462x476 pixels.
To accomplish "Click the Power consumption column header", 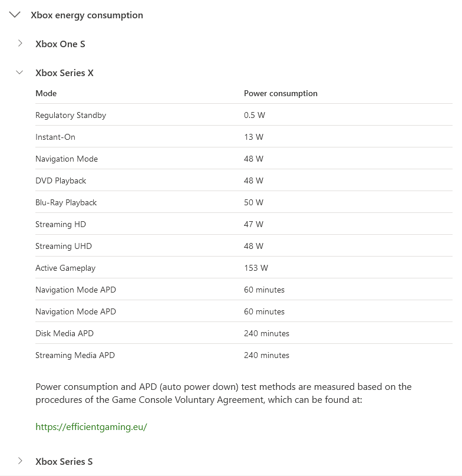I will tap(280, 94).
